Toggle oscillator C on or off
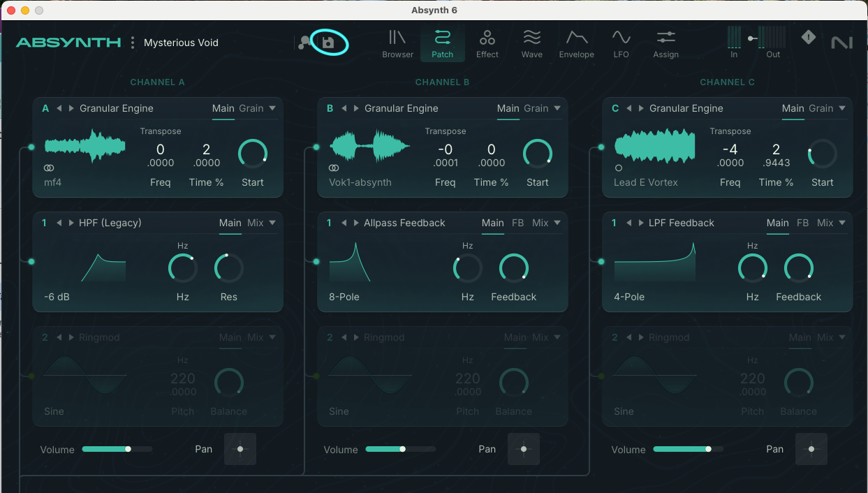This screenshot has width=868, height=493. [x=601, y=147]
